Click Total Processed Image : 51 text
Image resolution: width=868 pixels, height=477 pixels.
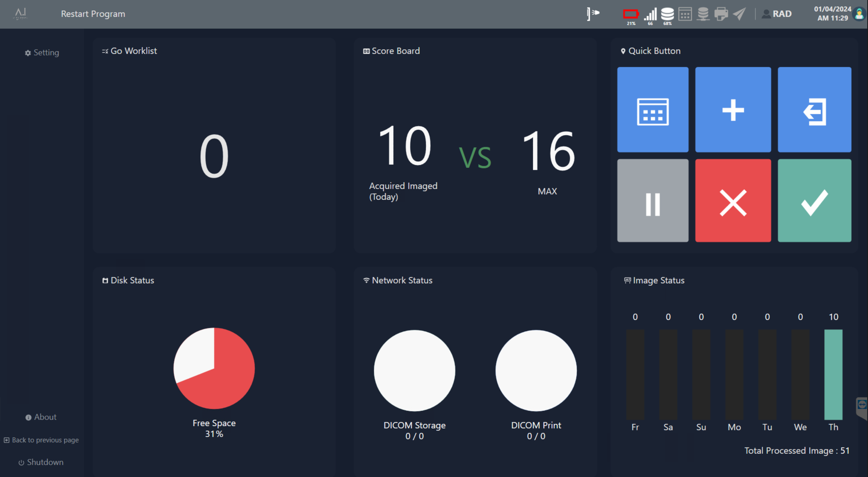pos(797,451)
